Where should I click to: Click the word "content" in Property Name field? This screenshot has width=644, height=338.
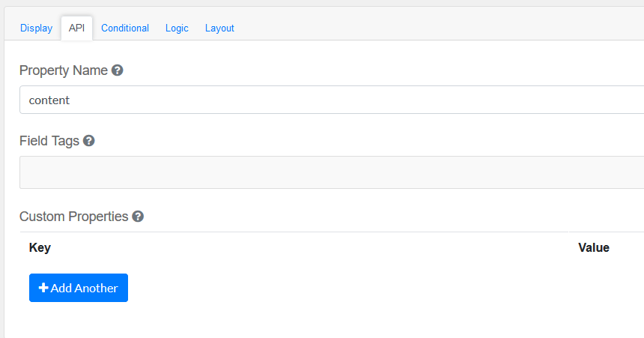(x=49, y=100)
